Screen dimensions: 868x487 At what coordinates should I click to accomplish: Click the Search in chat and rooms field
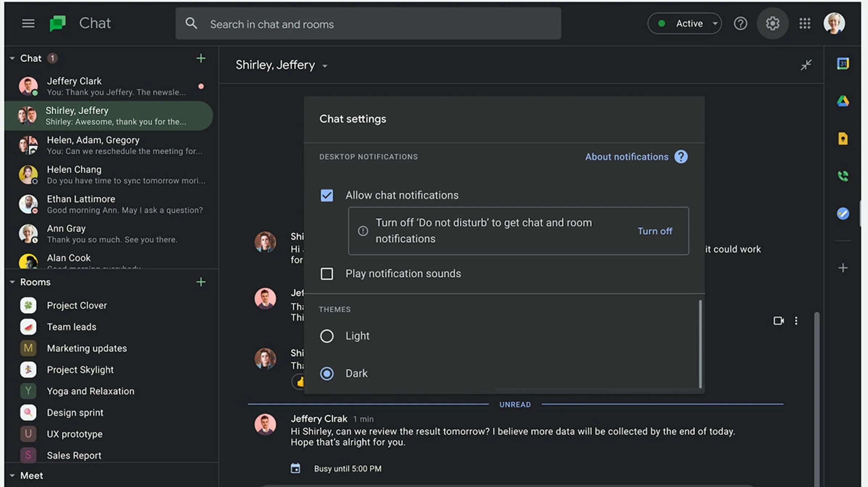368,24
